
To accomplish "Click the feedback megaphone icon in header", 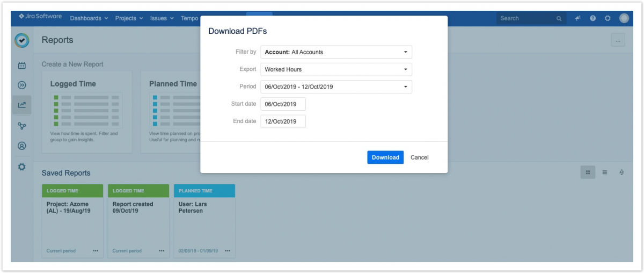I will coord(578,18).
